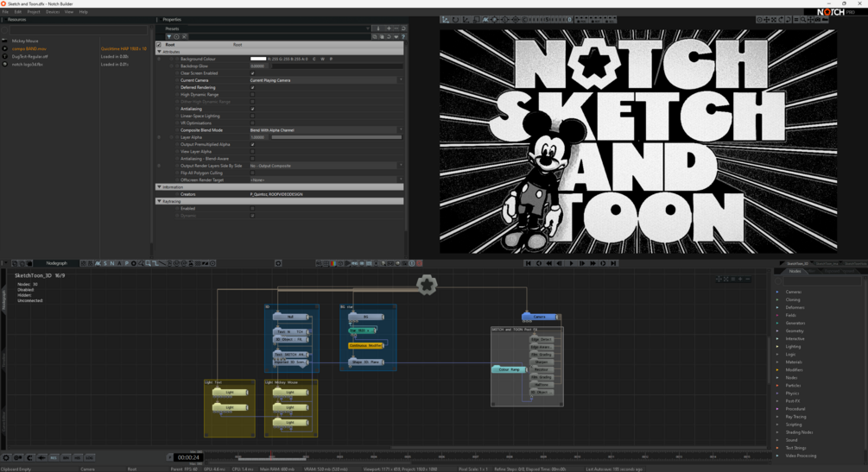Click the Creators text field
The width and height of the screenshot is (868, 472).
point(326,194)
